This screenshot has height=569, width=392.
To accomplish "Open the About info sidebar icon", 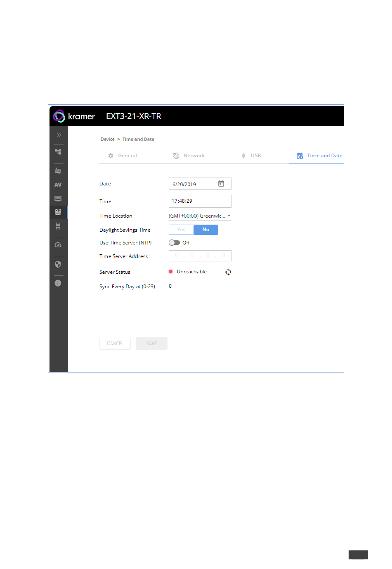I will (58, 283).
